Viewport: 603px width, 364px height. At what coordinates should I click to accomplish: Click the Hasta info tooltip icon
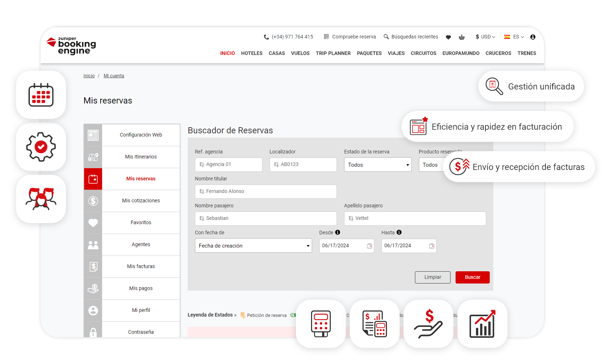click(399, 232)
